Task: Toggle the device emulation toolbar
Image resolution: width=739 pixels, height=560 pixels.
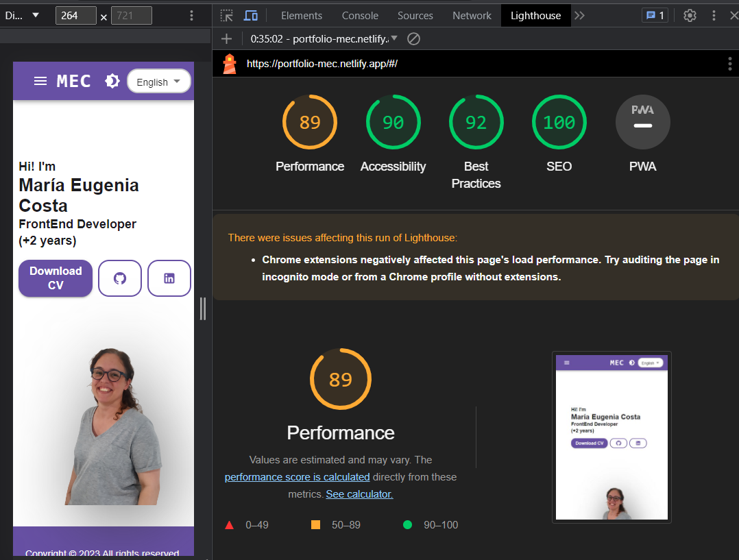Action: tap(250, 15)
